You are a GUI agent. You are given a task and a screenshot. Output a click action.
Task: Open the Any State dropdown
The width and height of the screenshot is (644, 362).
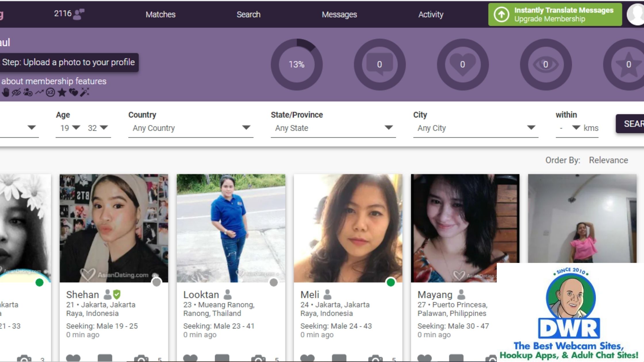333,128
